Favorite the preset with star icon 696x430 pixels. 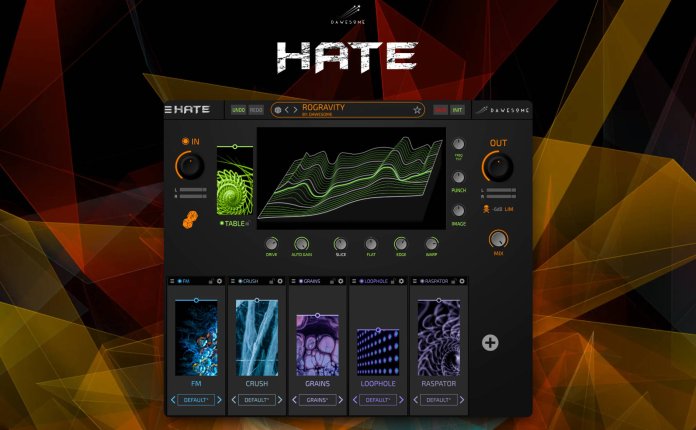point(417,110)
